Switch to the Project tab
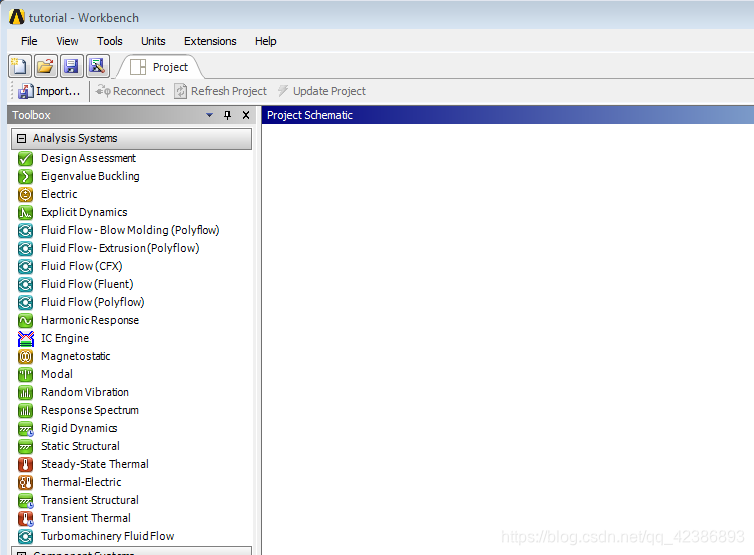 (x=160, y=67)
